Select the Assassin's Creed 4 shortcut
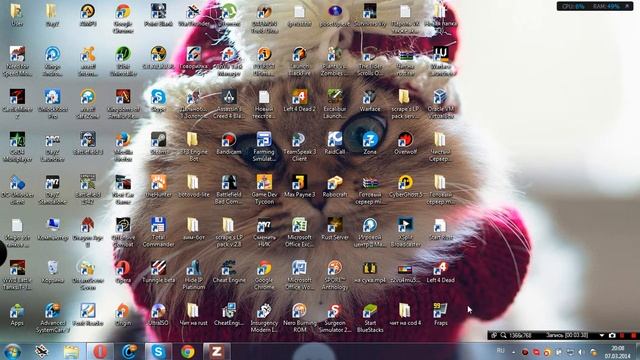Viewport: 640px width, 360px height. click(229, 103)
